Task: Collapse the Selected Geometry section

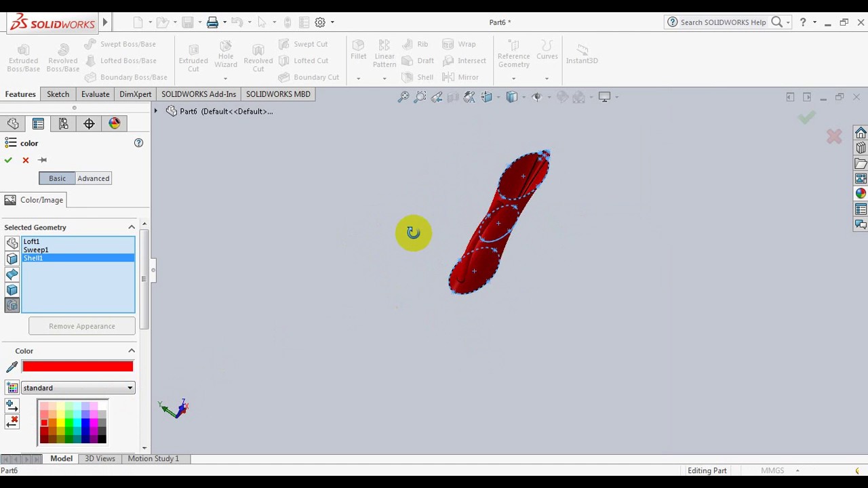Action: tap(132, 227)
